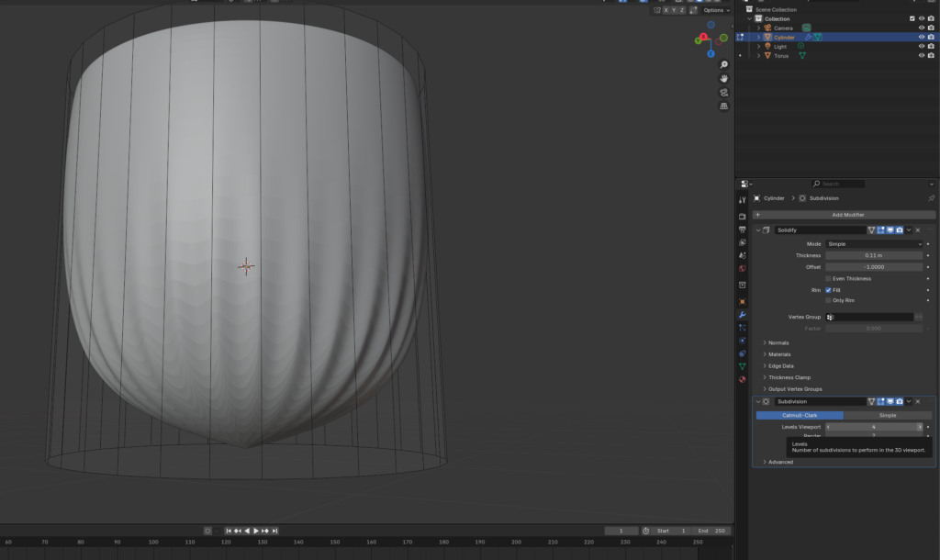Open the Material properties tab icon
The width and height of the screenshot is (940, 560).
(742, 379)
